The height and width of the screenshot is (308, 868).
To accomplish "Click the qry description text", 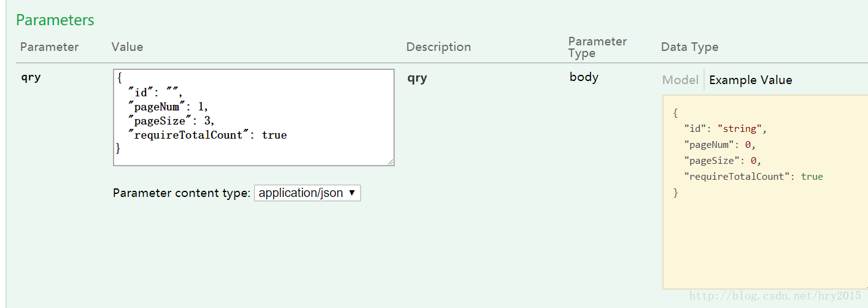I will (417, 79).
